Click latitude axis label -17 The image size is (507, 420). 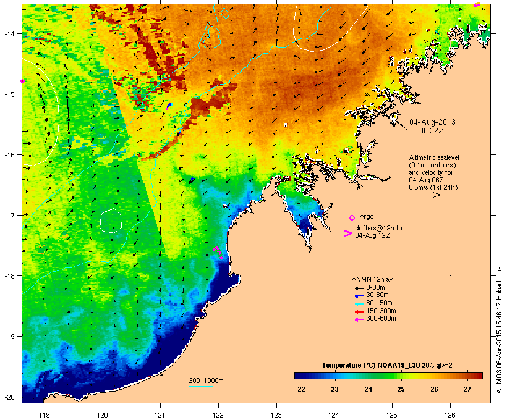point(9,215)
